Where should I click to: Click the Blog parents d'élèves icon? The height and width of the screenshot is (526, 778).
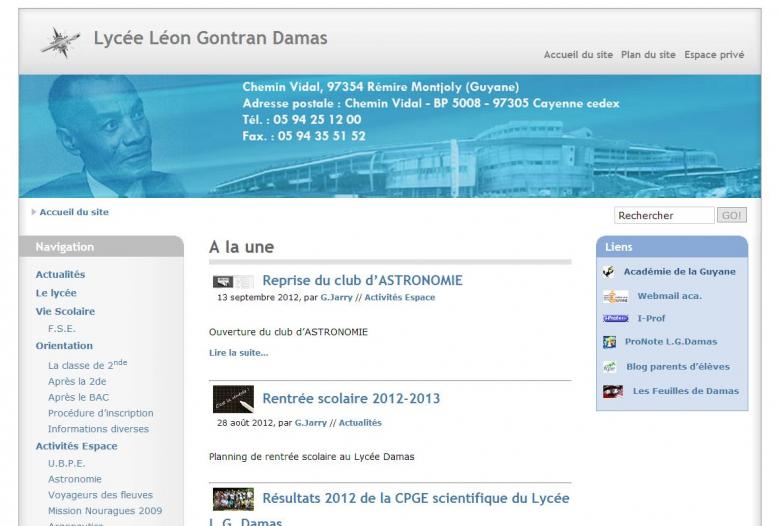(x=610, y=367)
